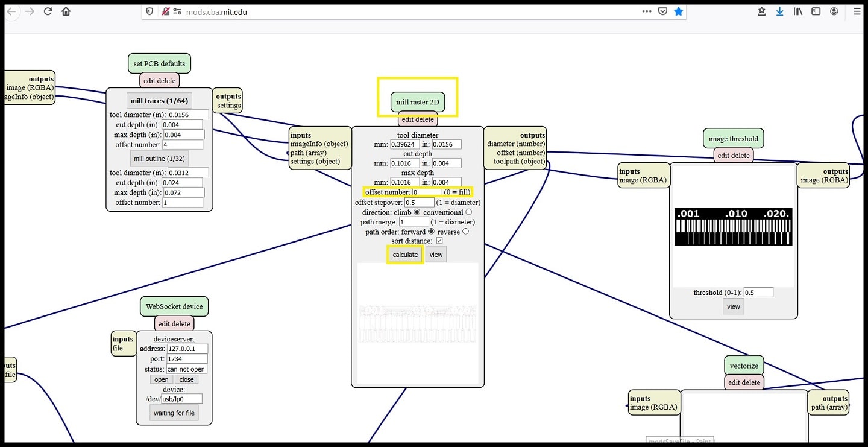Edit mill traces tool diameter field

tap(188, 115)
